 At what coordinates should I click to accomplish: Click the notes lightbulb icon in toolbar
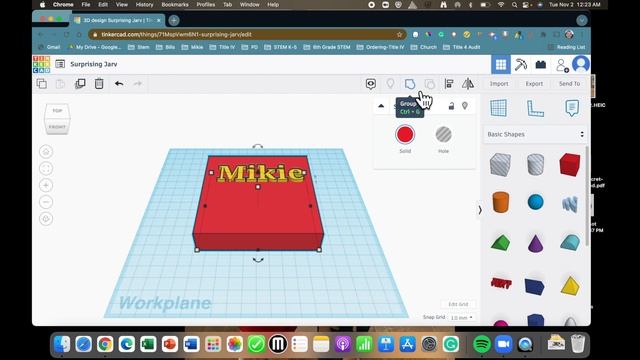click(390, 84)
